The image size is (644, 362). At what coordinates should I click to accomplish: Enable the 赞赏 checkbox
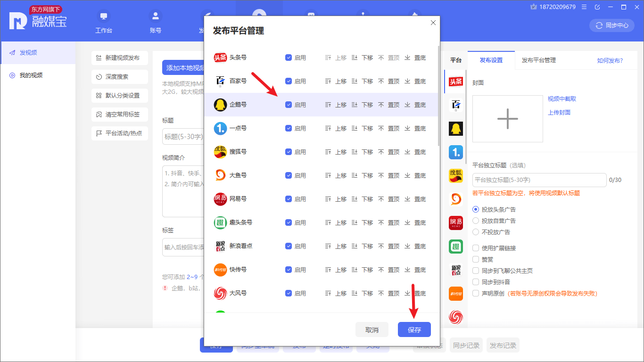click(x=476, y=259)
